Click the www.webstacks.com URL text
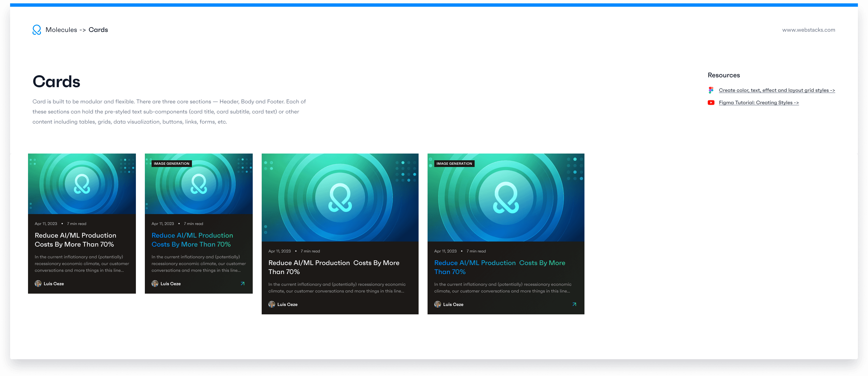Image resolution: width=868 pixels, height=376 pixels. [808, 30]
